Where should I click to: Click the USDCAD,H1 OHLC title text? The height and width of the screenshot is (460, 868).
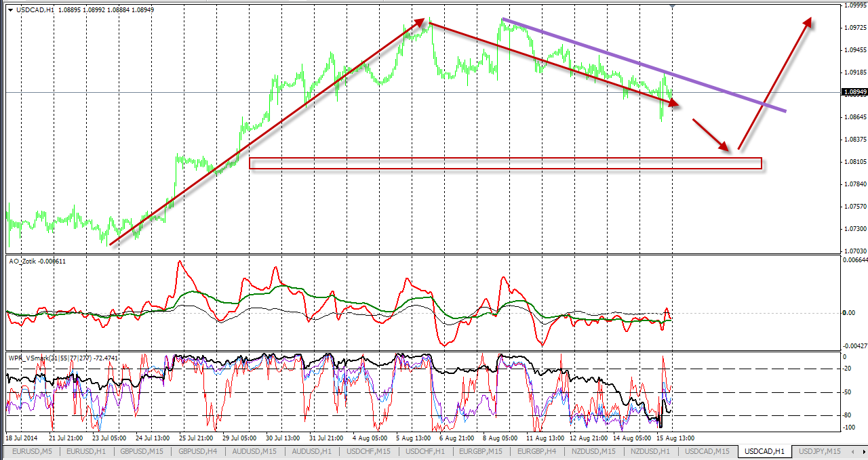[x=85, y=9]
